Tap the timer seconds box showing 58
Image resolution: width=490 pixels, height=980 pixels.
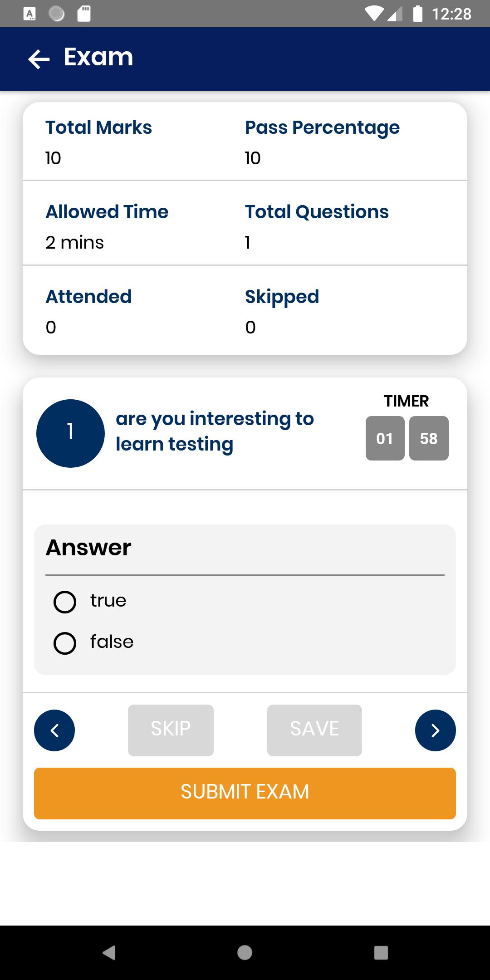pos(429,438)
